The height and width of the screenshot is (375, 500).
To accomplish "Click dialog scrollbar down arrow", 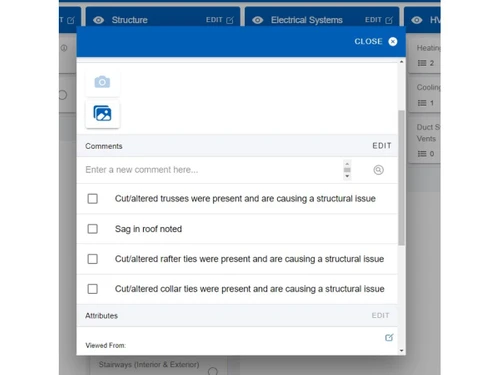I will tap(401, 350).
